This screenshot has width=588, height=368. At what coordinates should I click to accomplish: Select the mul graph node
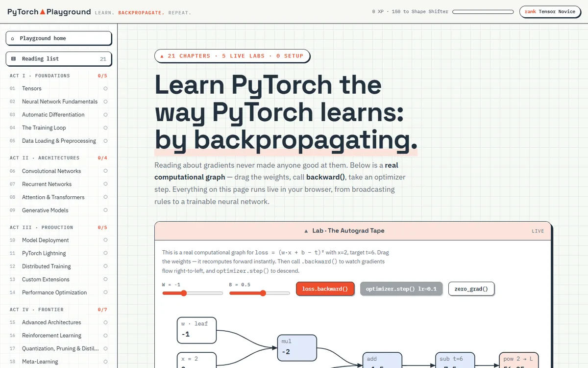[297, 347]
